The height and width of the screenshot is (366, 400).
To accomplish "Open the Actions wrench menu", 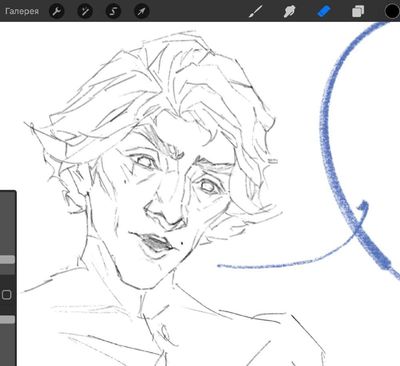I will [x=57, y=11].
